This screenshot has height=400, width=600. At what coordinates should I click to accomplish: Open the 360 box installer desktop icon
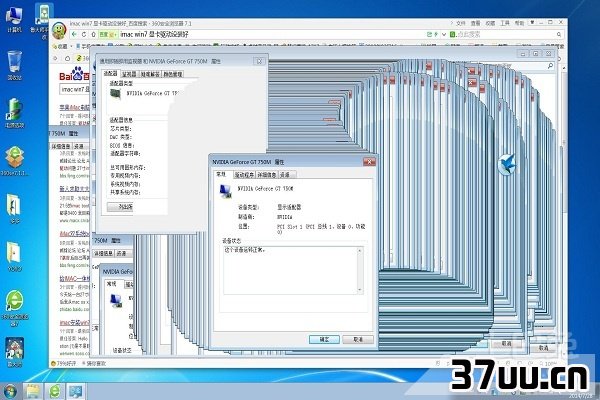(x=14, y=161)
